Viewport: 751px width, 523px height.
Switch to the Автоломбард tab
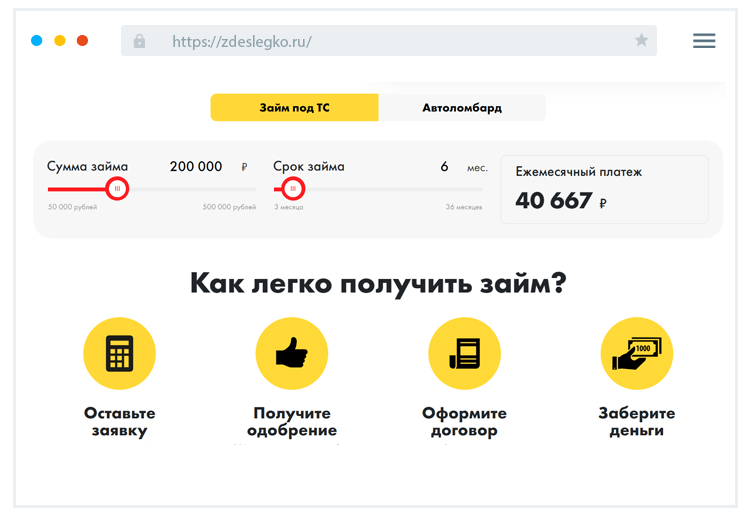462,107
